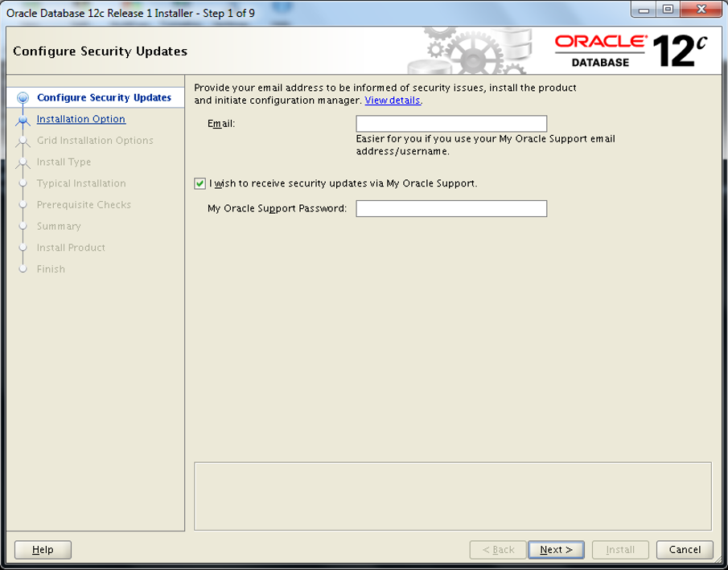Click the Finish step text
Viewport: 728px width, 570px height.
[51, 269]
